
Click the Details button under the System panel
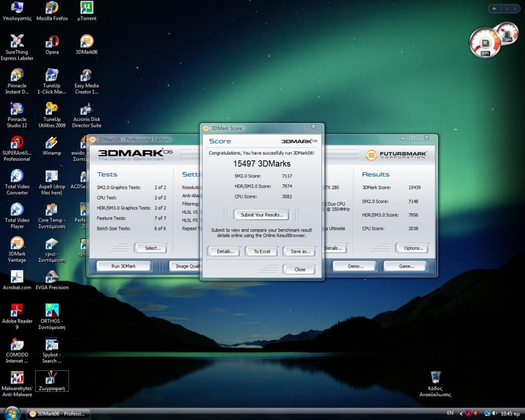(335, 248)
